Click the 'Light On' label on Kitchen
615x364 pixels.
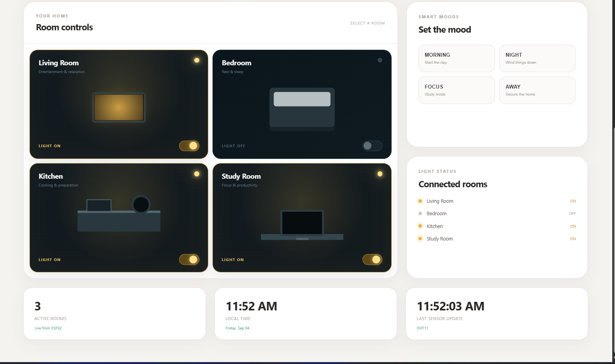click(50, 260)
